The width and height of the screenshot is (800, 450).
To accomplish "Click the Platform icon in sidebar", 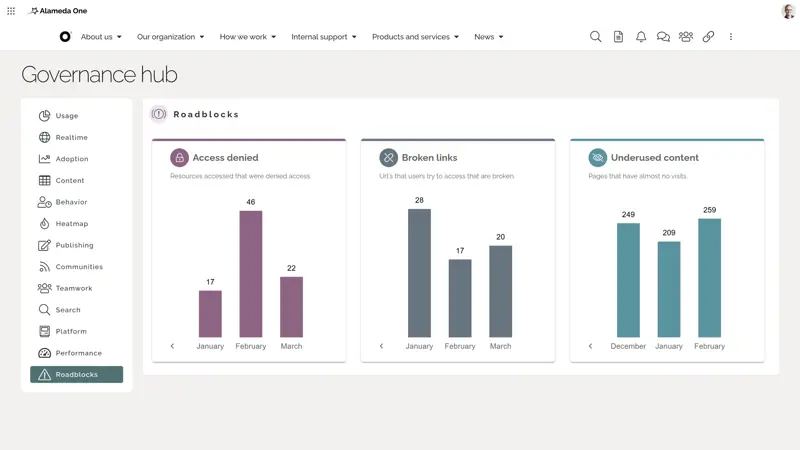I will click(44, 331).
